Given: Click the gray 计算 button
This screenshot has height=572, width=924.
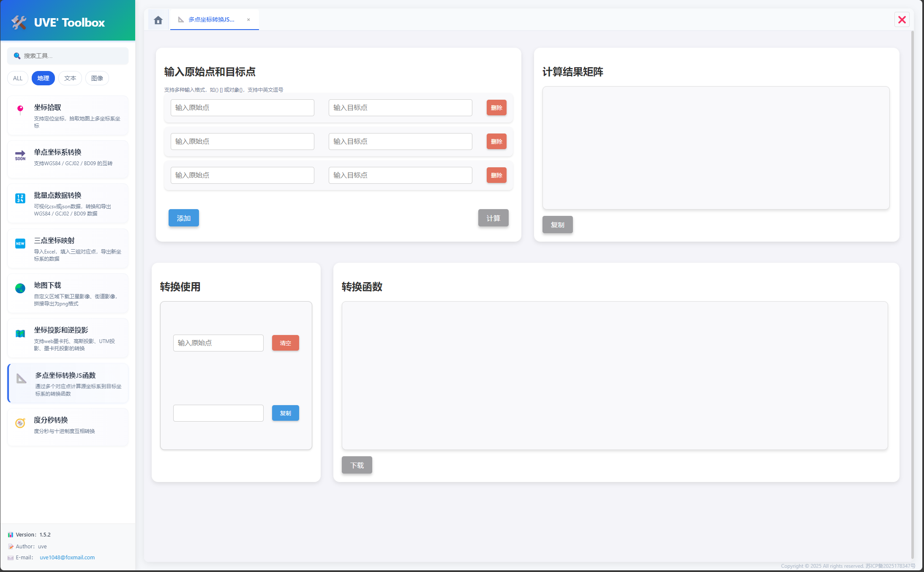Looking at the screenshot, I should 493,218.
